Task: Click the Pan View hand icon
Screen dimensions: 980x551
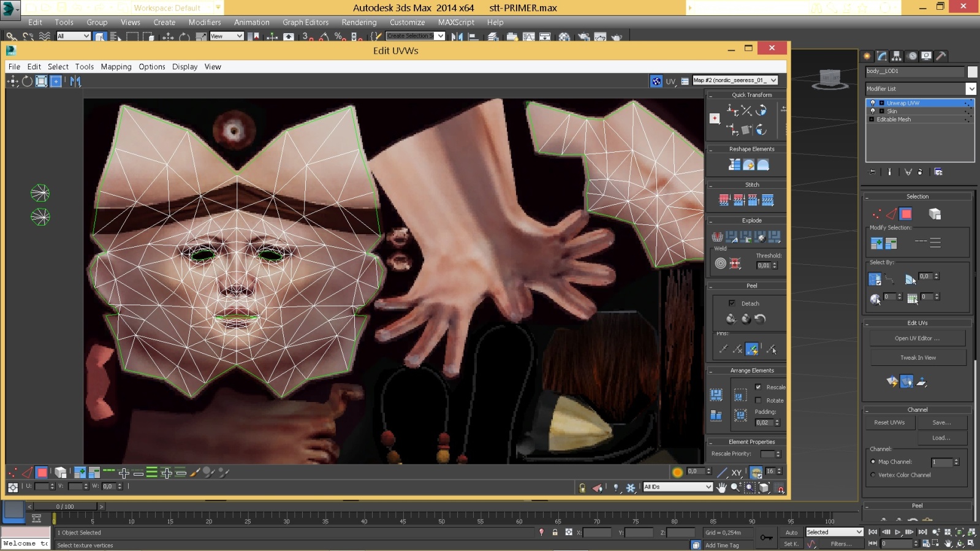Action: (721, 487)
